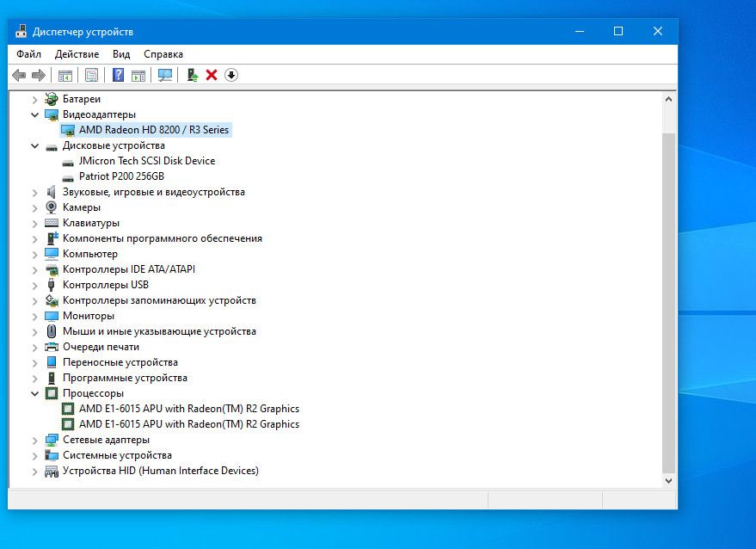Expand the Системные устройства category

34,456
